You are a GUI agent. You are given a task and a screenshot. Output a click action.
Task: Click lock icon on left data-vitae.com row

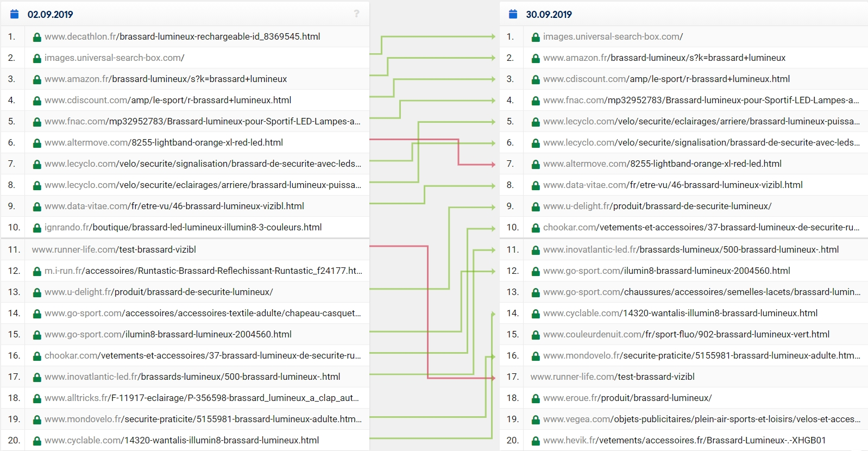[x=37, y=206]
